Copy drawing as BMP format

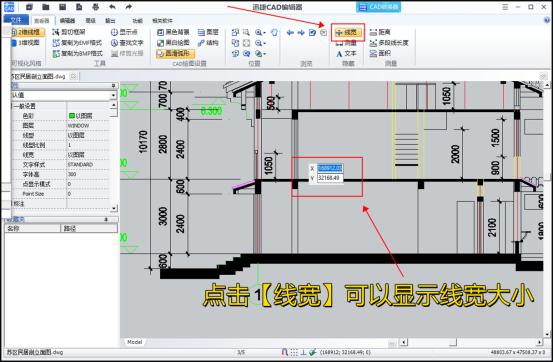pyautogui.click(x=78, y=53)
